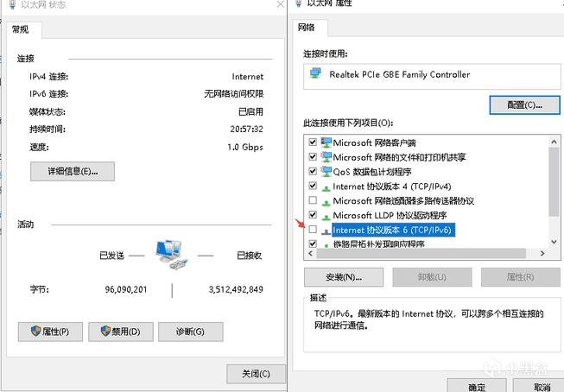Click the TCP/IPv4 protocol icon
The width and height of the screenshot is (564, 392).
click(x=326, y=187)
